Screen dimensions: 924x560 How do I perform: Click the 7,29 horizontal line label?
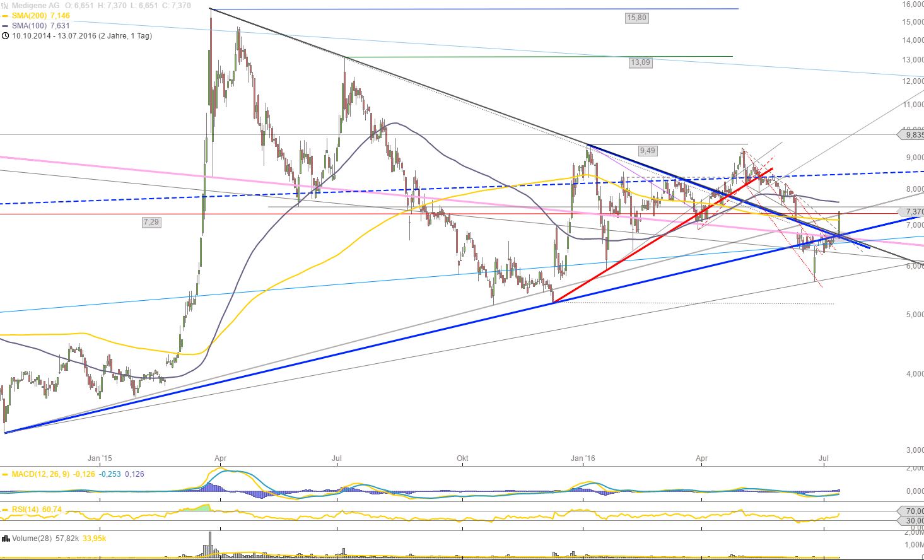coord(150,222)
